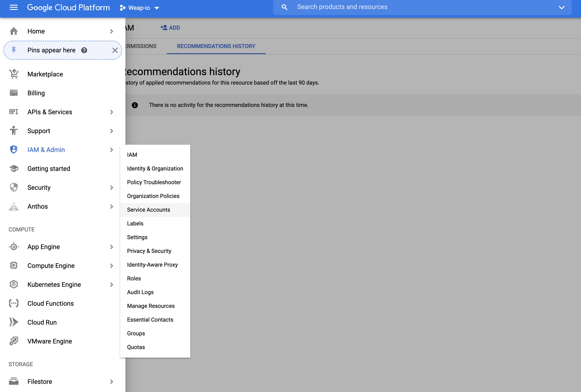Image resolution: width=581 pixels, height=392 pixels.
Task: Open Billing from navigation
Action: click(62, 93)
